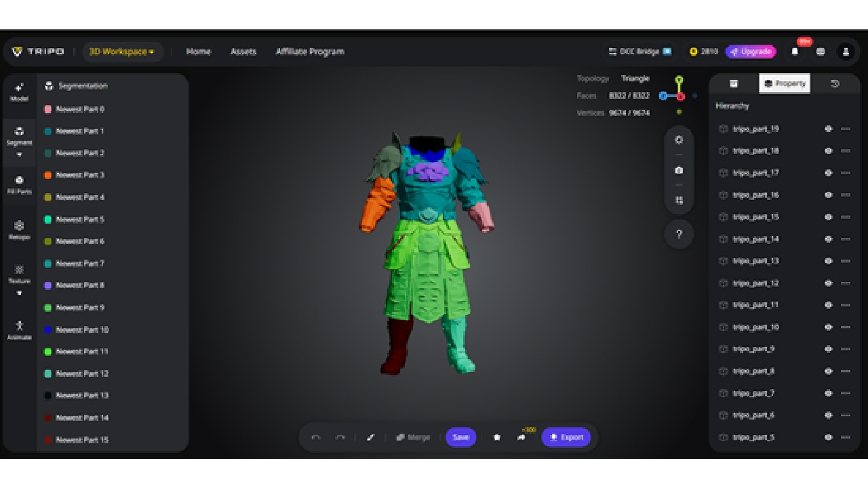
Task: Expand the Segment tool options arrow
Action: point(19,155)
